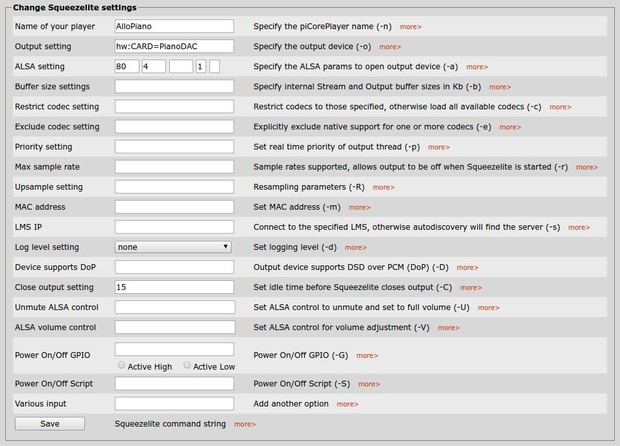Click the ALSA setting box containing 1
This screenshot has width=620, height=446.
tap(201, 66)
